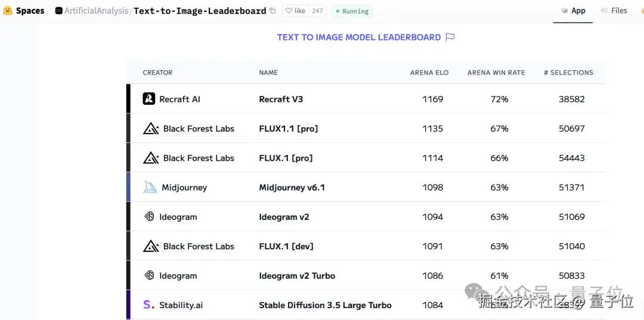
Task: Select the Recraft V3 model name
Action: click(281, 100)
